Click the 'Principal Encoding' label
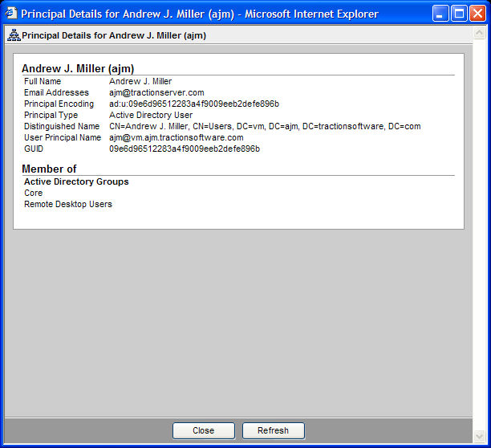 (59, 104)
